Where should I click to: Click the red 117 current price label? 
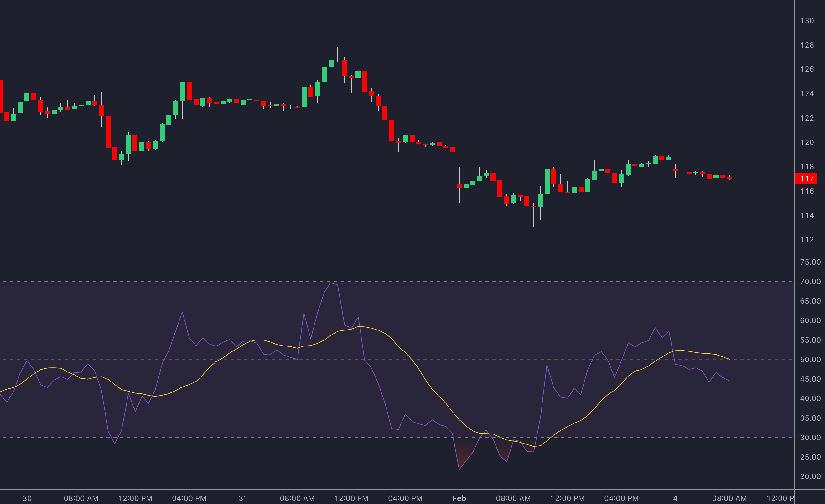(807, 179)
